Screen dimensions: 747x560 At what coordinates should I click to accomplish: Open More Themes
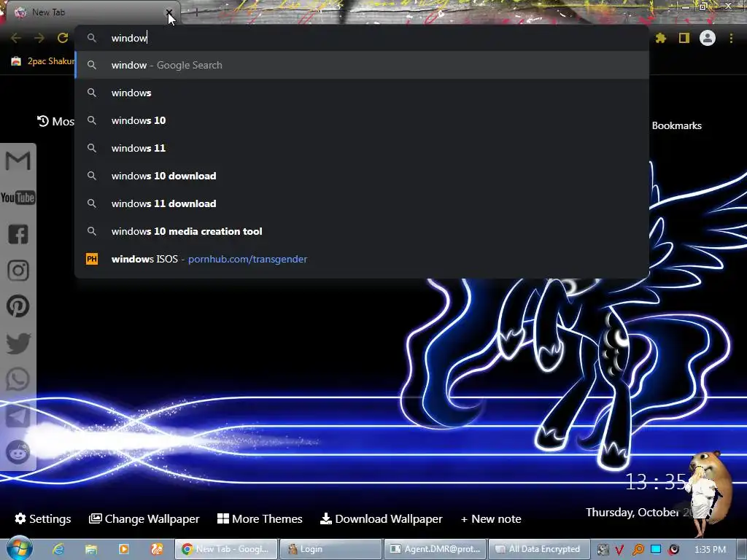[260, 518]
